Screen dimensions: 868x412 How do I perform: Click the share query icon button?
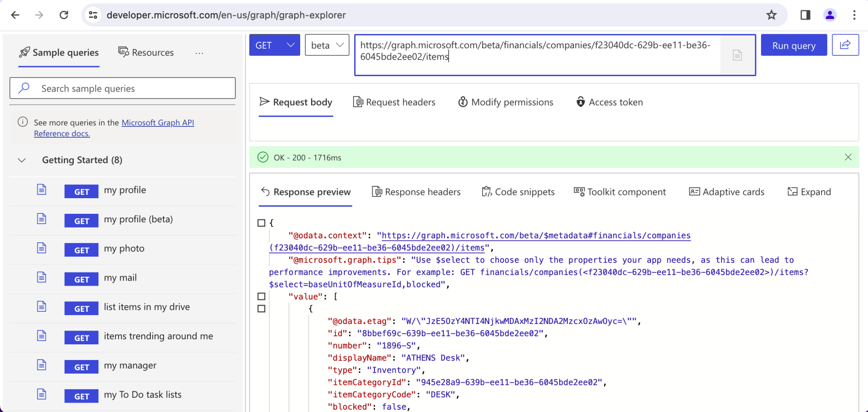point(845,45)
